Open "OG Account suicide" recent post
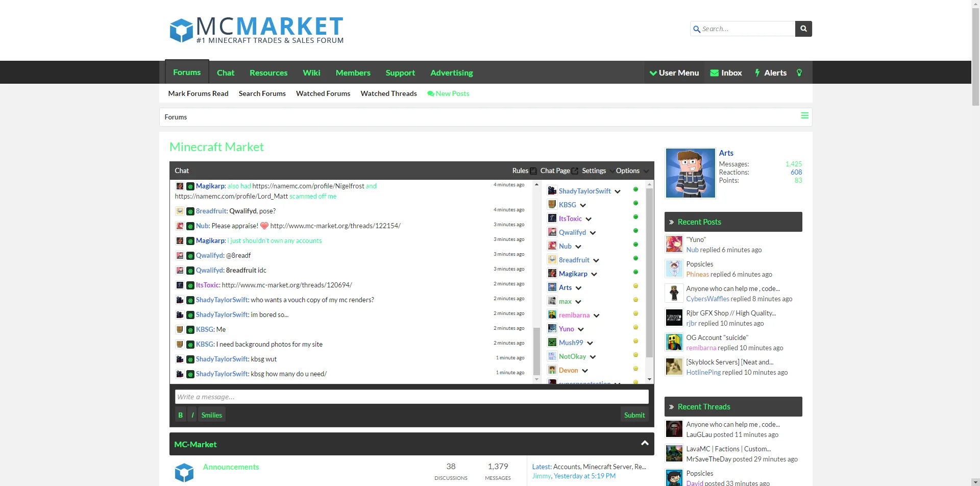The image size is (980, 486). coord(717,337)
